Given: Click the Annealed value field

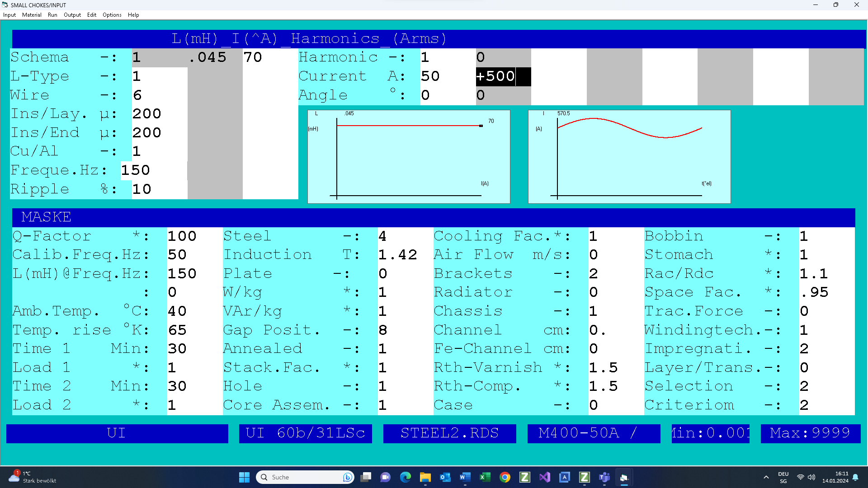Looking at the screenshot, I should point(406,349).
